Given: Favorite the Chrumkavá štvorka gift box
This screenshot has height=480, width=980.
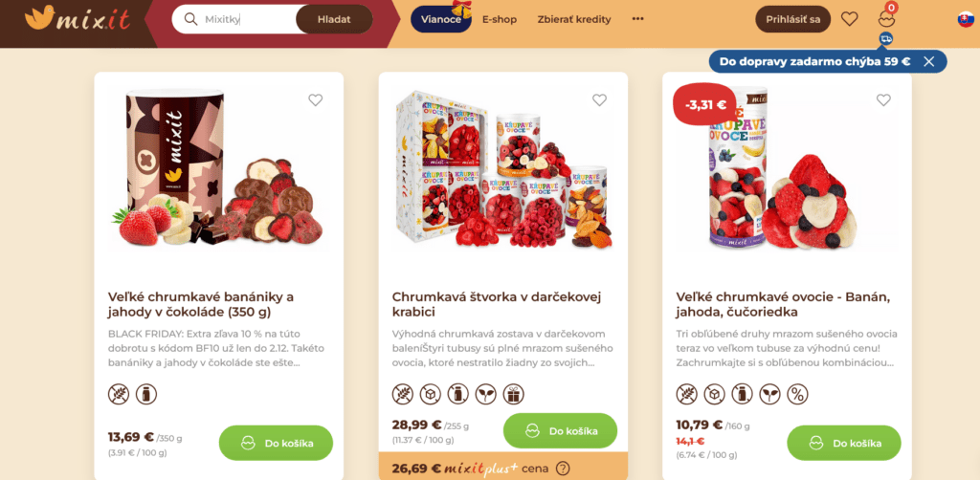Looking at the screenshot, I should (x=599, y=99).
